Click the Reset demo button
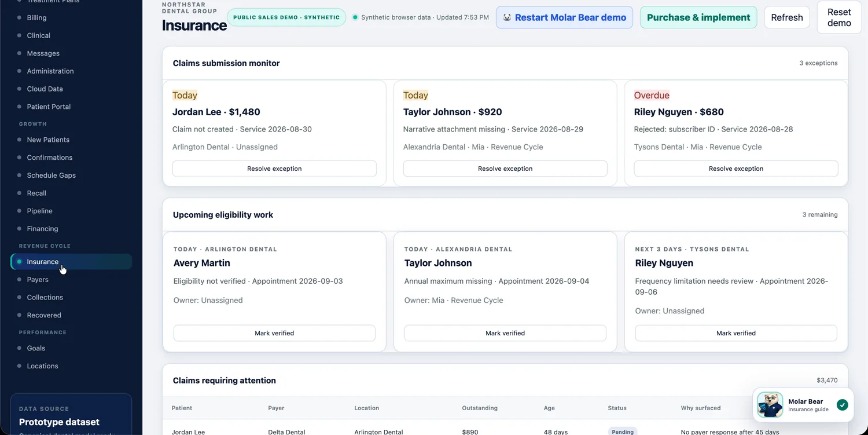Screen dimensions: 868x435 pyautogui.click(x=839, y=17)
